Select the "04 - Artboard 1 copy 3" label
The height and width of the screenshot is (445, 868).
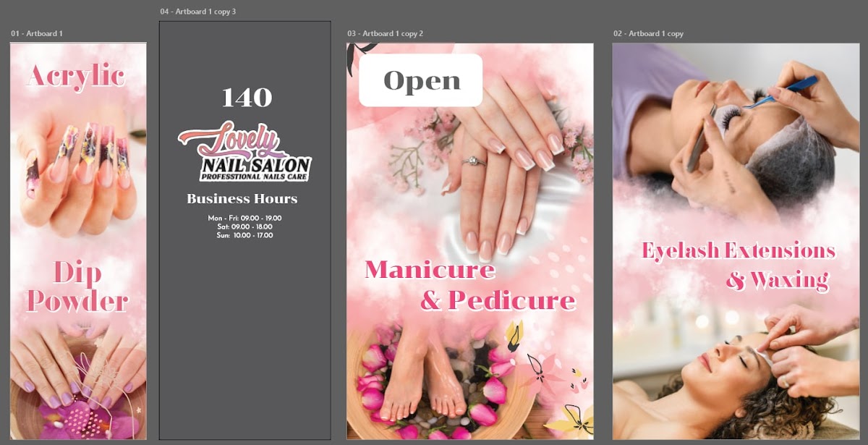point(198,12)
